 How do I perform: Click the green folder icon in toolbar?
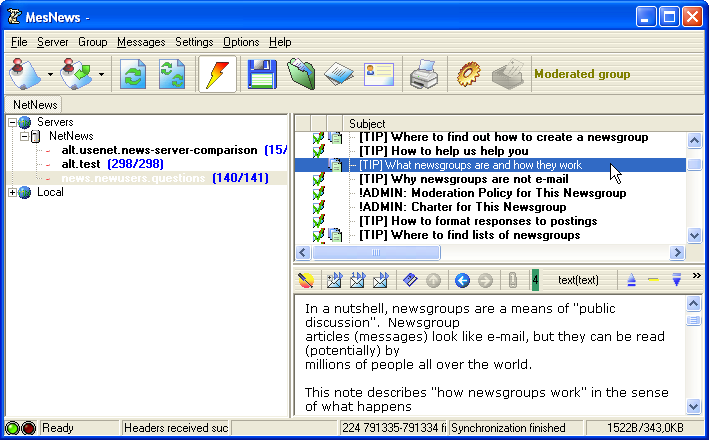[300, 74]
